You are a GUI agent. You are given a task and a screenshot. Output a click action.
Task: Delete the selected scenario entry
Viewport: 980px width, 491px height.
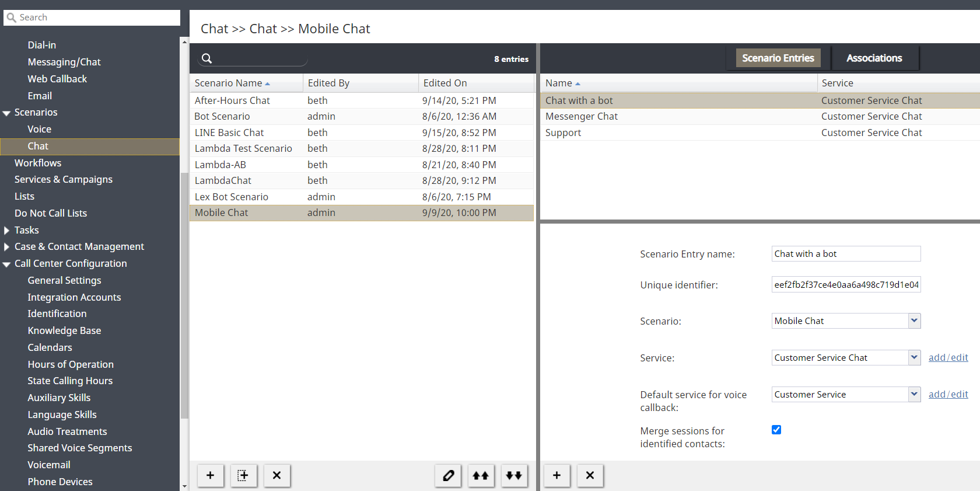click(x=590, y=475)
